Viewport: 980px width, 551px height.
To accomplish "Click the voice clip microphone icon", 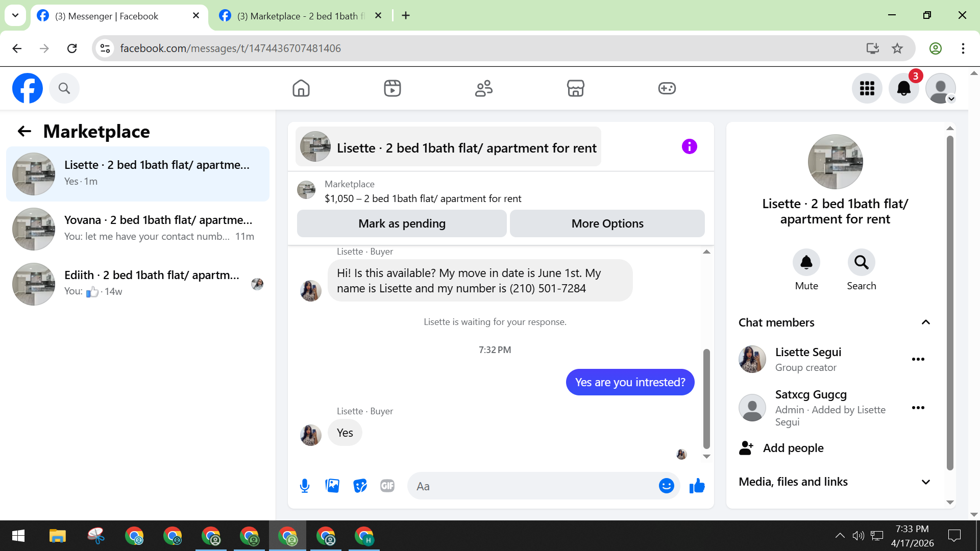I will pyautogui.click(x=305, y=486).
